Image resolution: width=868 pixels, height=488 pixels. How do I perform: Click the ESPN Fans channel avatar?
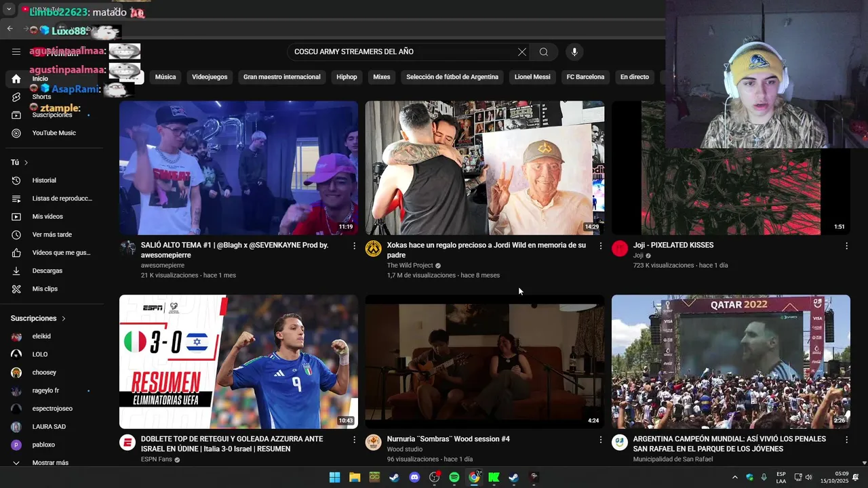(x=127, y=443)
